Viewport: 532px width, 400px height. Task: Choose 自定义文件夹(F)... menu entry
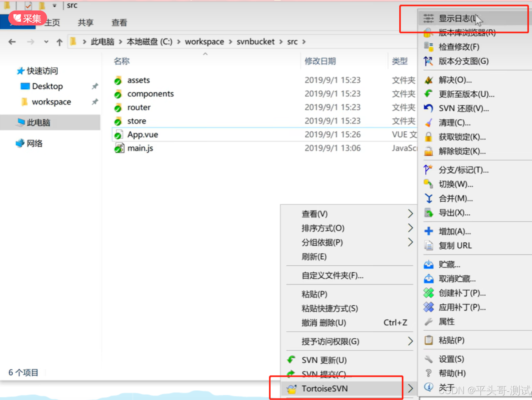(x=332, y=275)
